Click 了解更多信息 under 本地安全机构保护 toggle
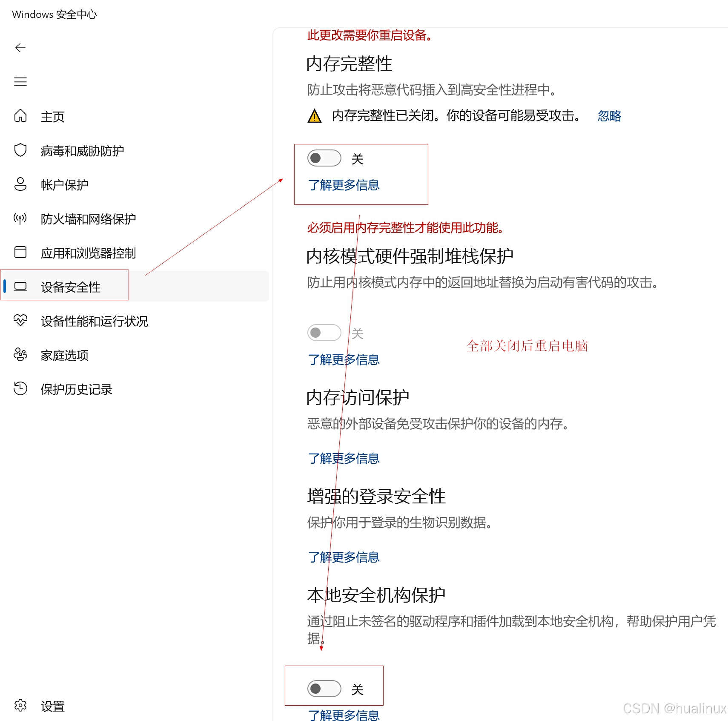 (344, 715)
